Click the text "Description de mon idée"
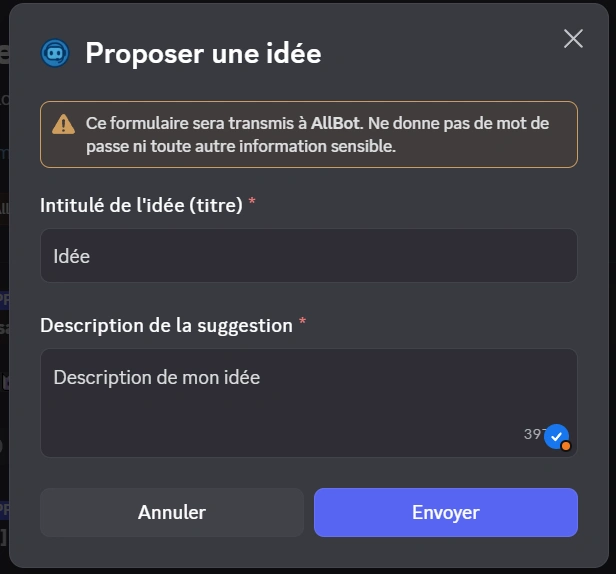This screenshot has height=574, width=616. (x=156, y=377)
